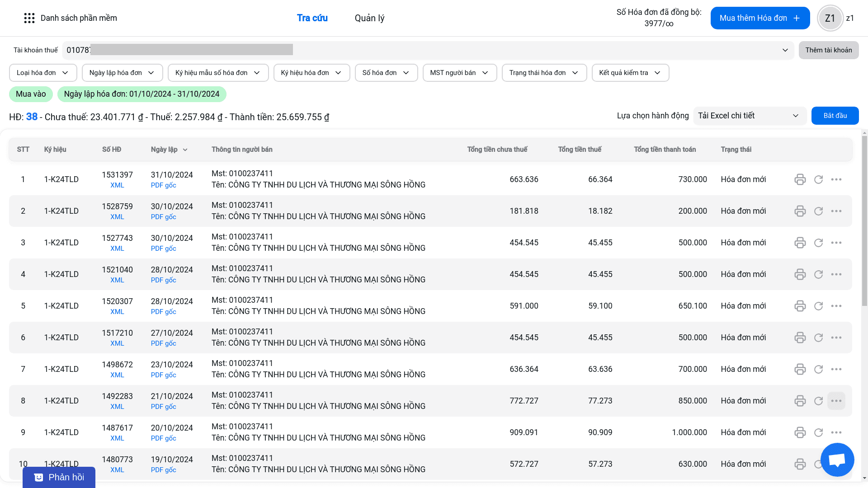
Task: Open more options for invoice 1531397
Action: point(836,179)
